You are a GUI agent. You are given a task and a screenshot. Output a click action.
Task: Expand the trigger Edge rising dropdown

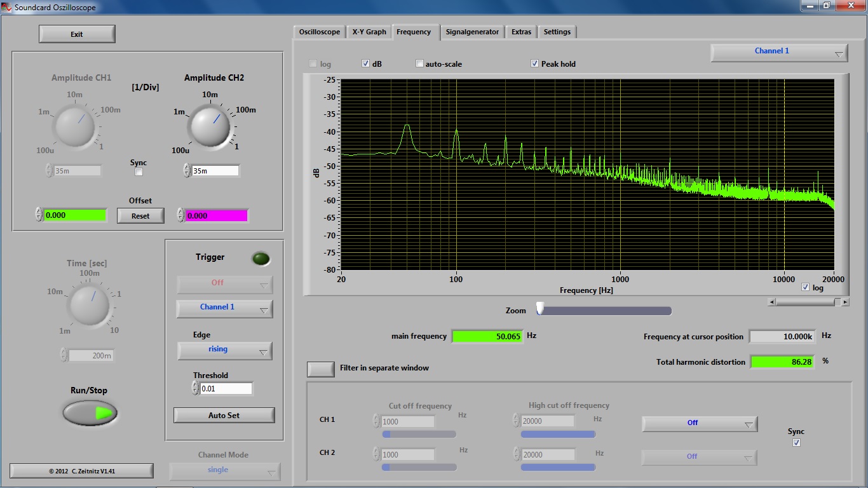(x=224, y=350)
